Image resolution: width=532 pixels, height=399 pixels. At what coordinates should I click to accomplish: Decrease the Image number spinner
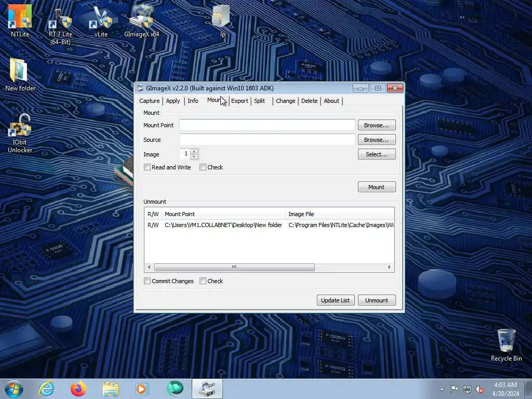pyautogui.click(x=194, y=157)
